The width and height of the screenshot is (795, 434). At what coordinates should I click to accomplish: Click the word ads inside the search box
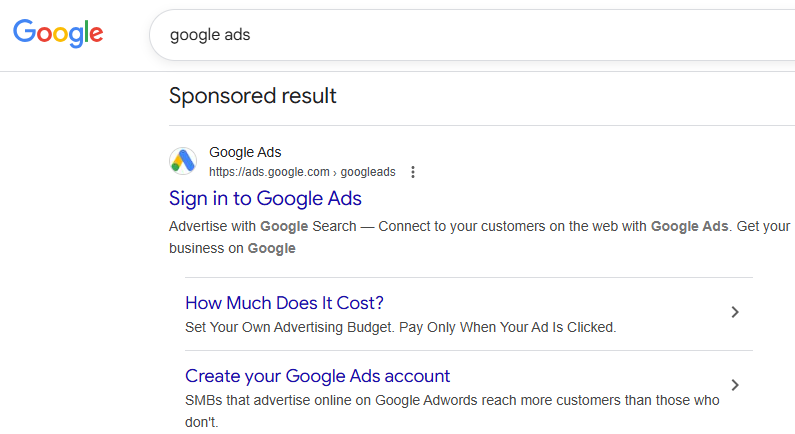click(237, 35)
